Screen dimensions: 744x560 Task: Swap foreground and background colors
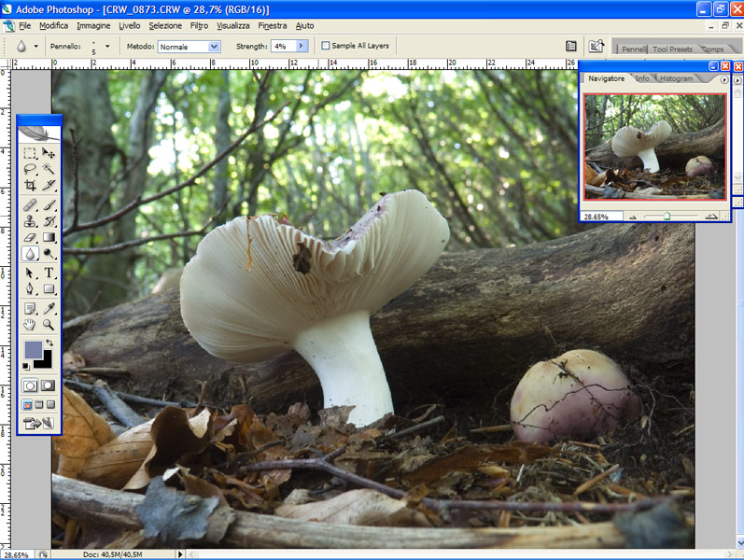49,343
